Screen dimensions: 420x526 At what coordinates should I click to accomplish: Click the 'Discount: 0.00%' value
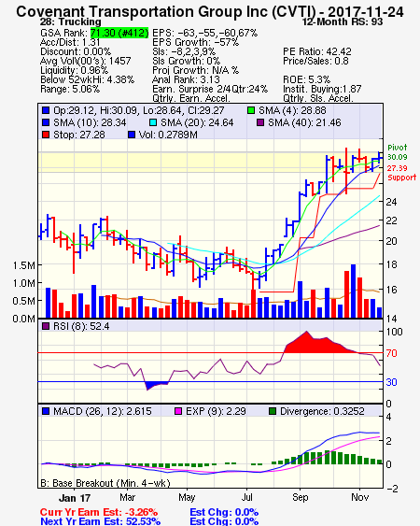[76, 51]
